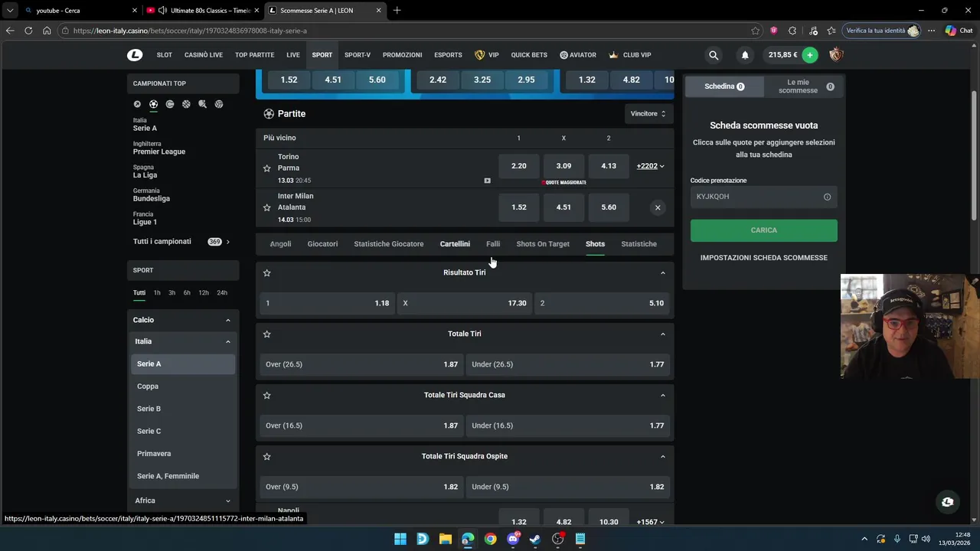Select the soccer ball sport filter icon
This screenshot has width=980, height=551.
pos(153,104)
